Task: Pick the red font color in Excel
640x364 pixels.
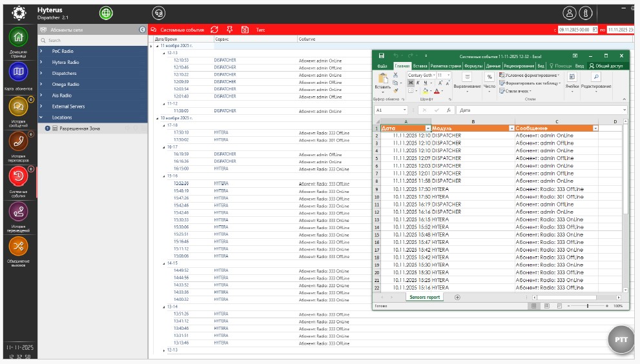Action: point(437,91)
